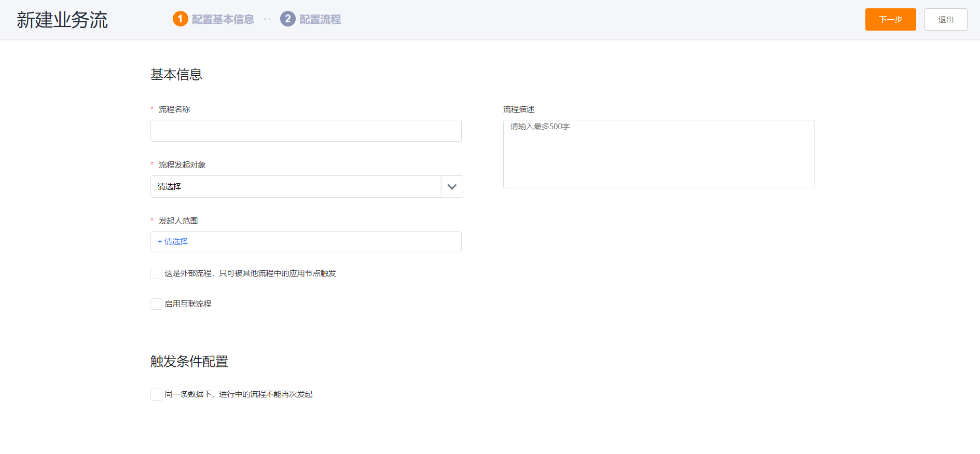Screen dimensions: 980x454
Task: Click the 下一步 button
Action: tap(890, 20)
